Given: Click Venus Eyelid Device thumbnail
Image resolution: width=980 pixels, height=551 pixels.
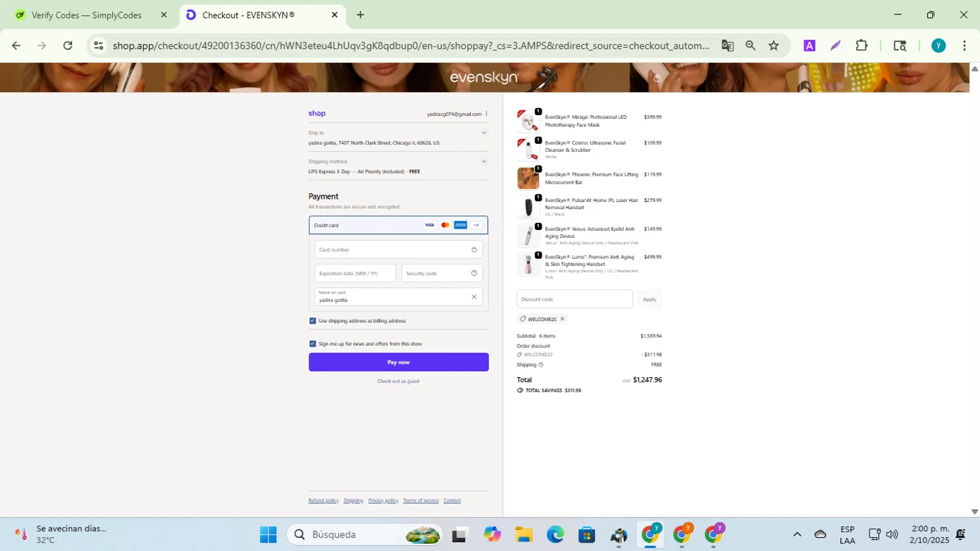Looking at the screenshot, I should point(528,236).
